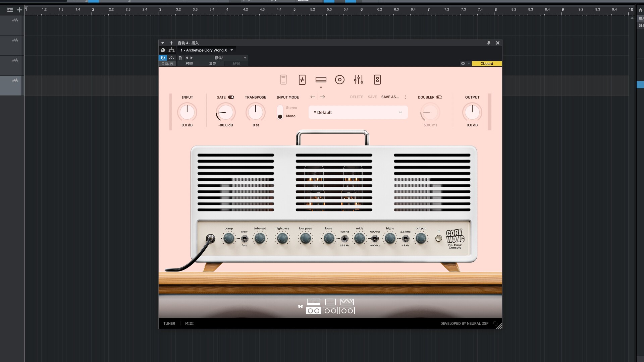Open the preset options three-dot menu
Viewport: 644px width, 362px height.
(405, 97)
